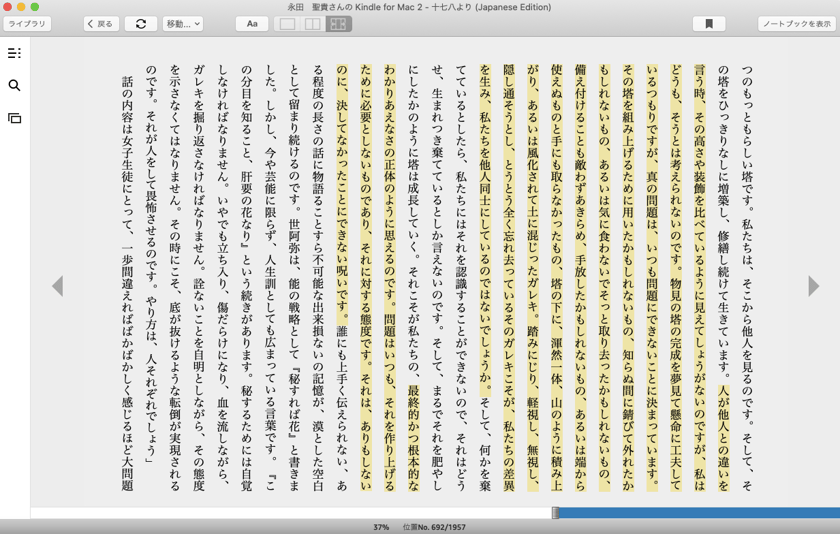Image resolution: width=840 pixels, height=534 pixels.
Task: Click the reading progress slider handle
Action: point(556,513)
